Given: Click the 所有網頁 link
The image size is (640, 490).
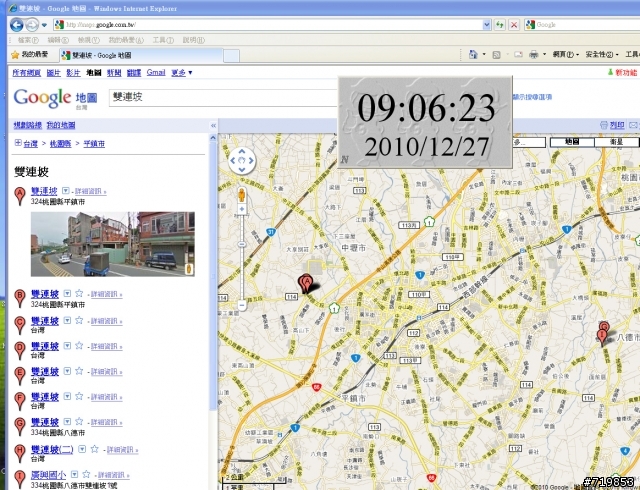Looking at the screenshot, I should pos(27,73).
